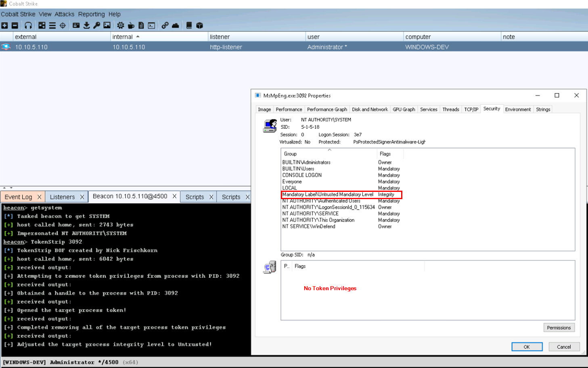
Task: Open the View menu
Action: click(x=45, y=14)
